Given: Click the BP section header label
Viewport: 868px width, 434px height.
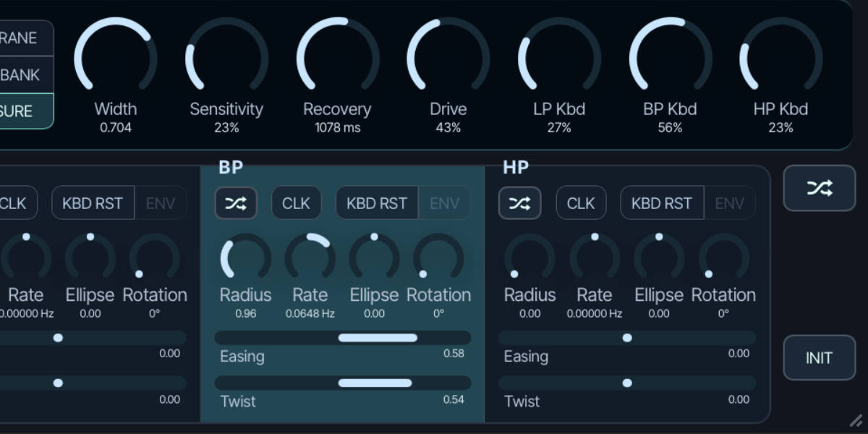Looking at the screenshot, I should tap(231, 168).
